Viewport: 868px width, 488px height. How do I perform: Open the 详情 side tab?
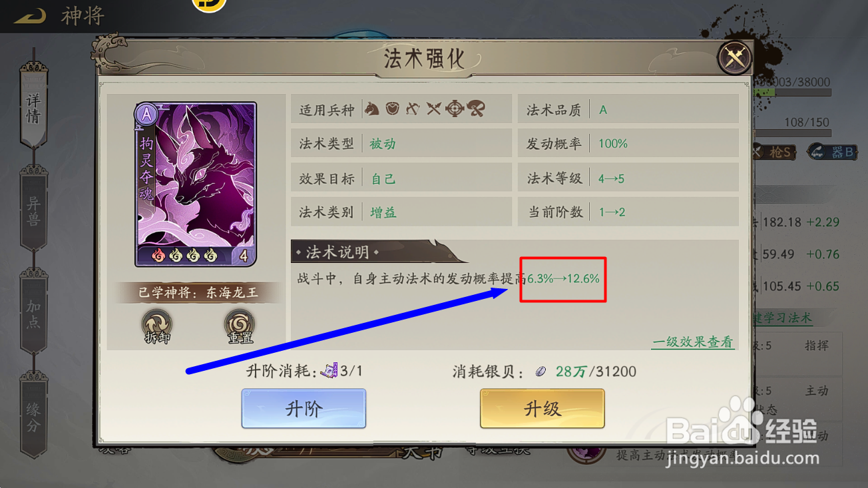(34, 108)
